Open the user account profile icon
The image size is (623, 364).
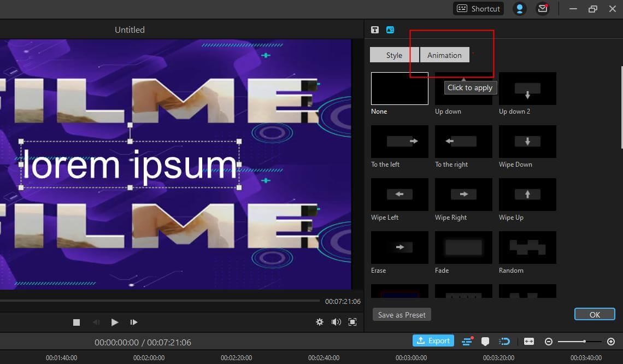(519, 9)
